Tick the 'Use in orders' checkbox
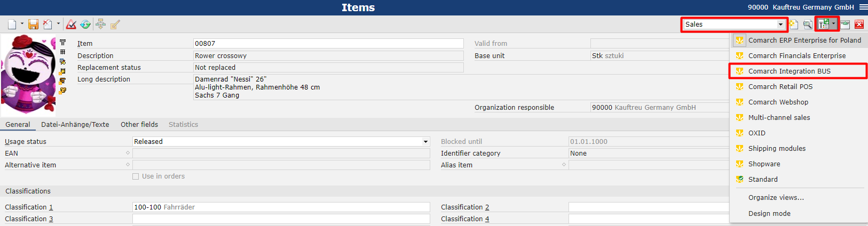 (136, 176)
